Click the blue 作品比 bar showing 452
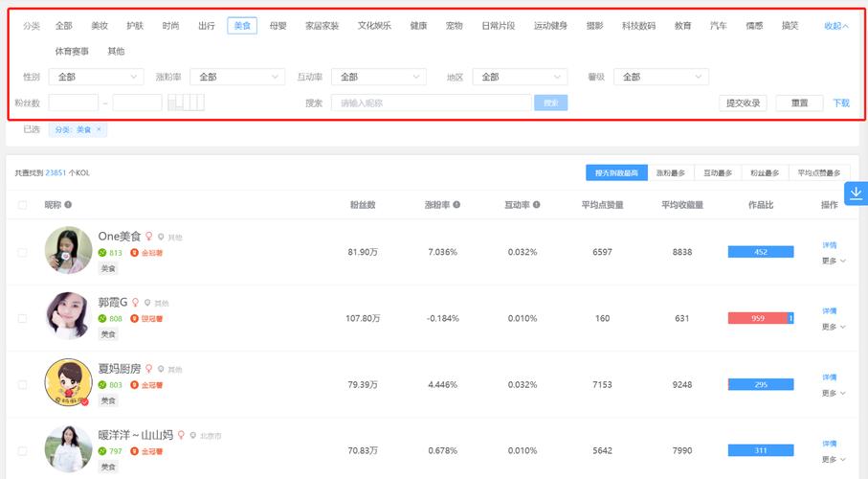 click(761, 252)
